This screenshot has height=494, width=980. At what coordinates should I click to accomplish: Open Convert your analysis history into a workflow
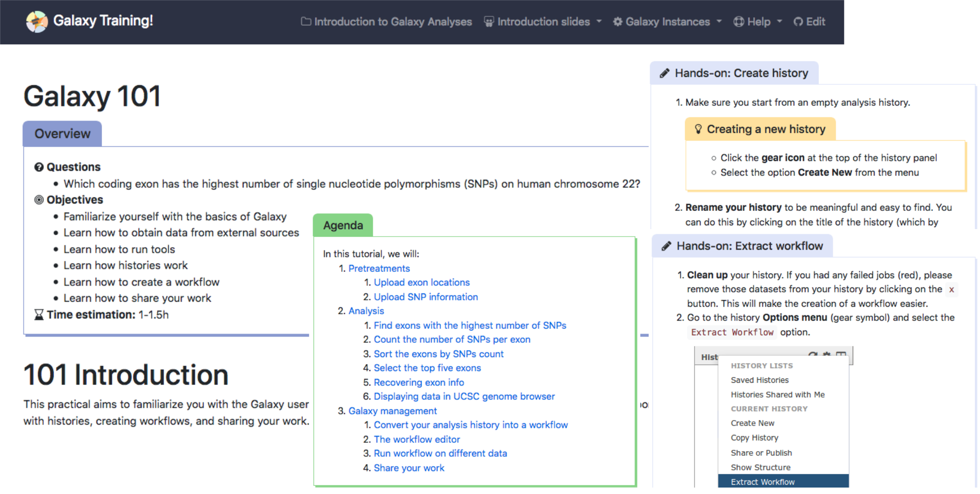471,425
